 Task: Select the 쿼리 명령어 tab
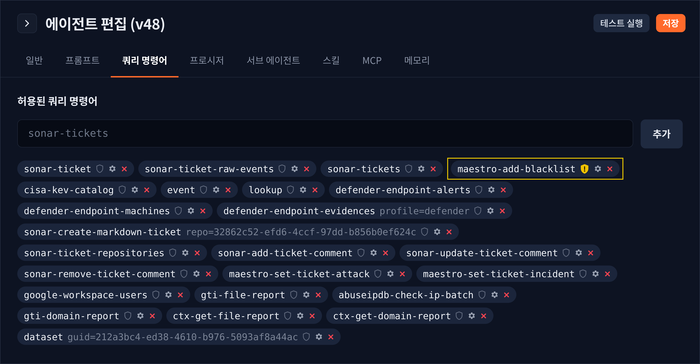145,60
